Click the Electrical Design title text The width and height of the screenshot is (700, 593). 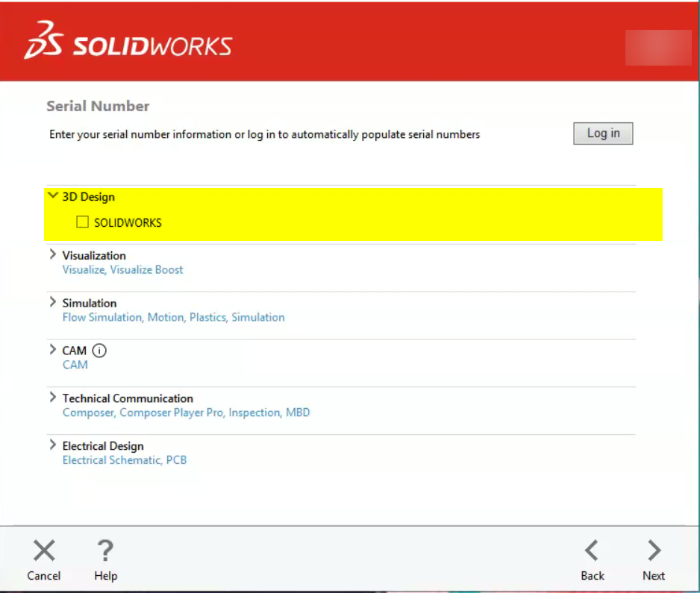point(103,446)
